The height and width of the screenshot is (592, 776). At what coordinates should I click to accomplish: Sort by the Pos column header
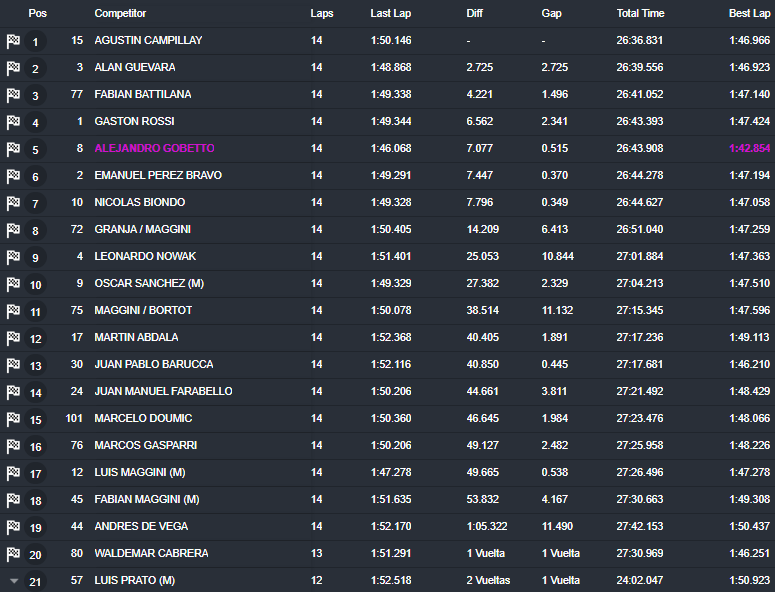(x=37, y=14)
